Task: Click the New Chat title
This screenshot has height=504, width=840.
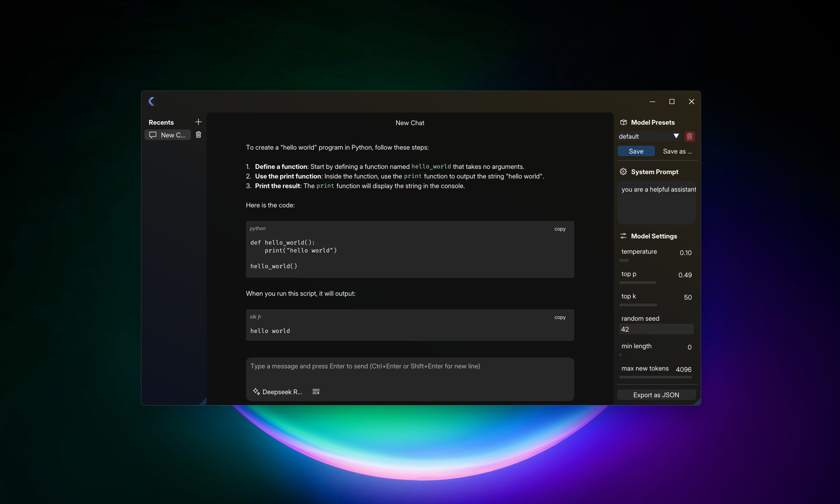Action: click(x=410, y=123)
